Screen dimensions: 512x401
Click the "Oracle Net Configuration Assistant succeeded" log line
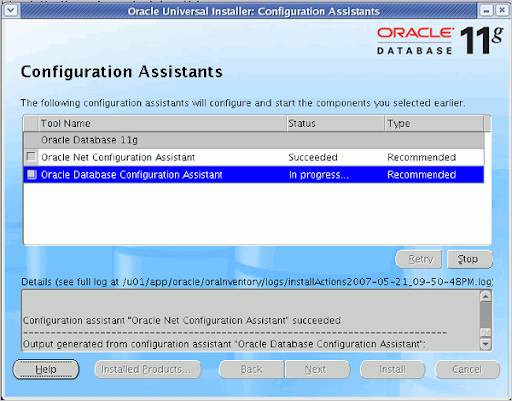tap(182, 320)
